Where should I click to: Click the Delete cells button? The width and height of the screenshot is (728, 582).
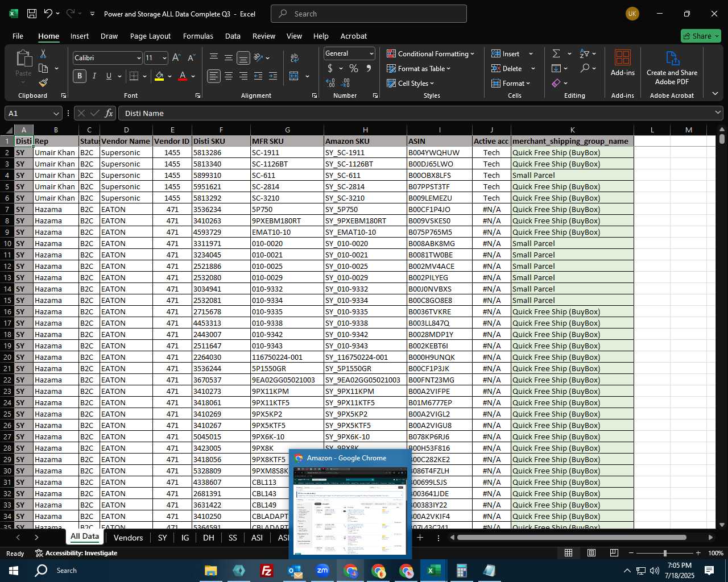click(x=507, y=68)
